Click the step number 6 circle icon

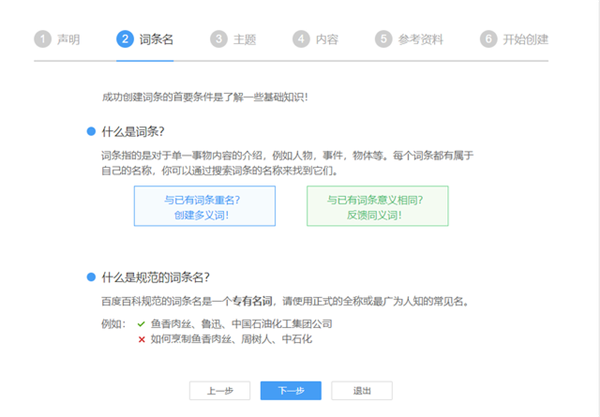coord(489,39)
